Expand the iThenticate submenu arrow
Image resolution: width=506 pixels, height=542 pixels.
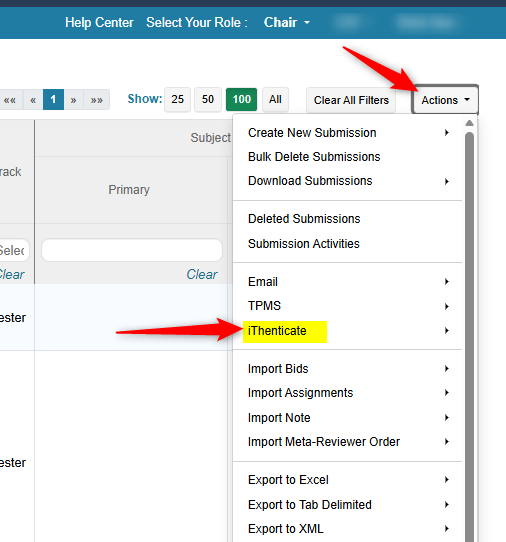(447, 331)
